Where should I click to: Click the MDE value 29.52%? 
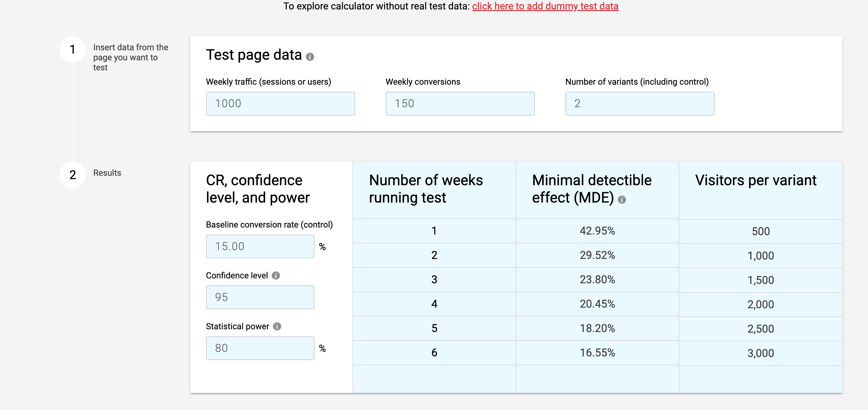pyautogui.click(x=597, y=255)
